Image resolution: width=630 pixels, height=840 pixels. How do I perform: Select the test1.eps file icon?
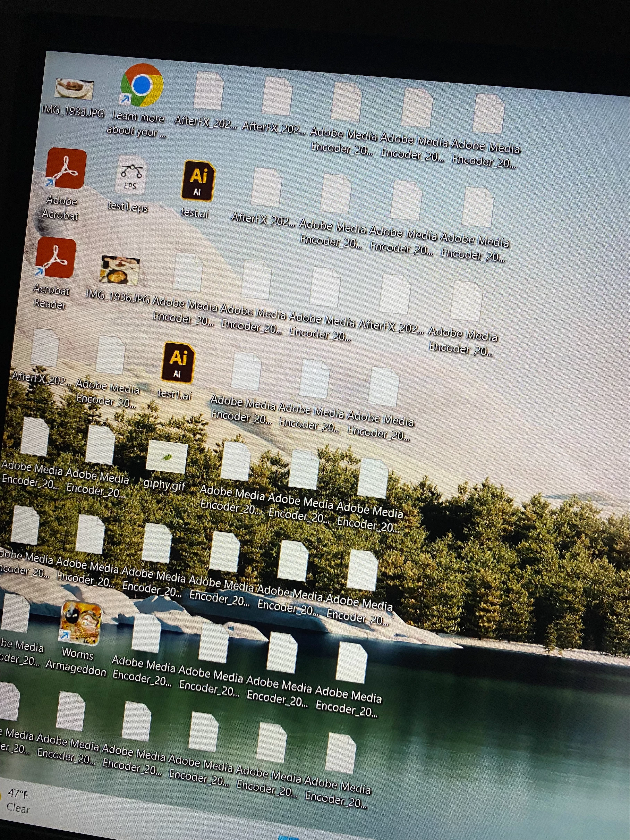[131, 175]
